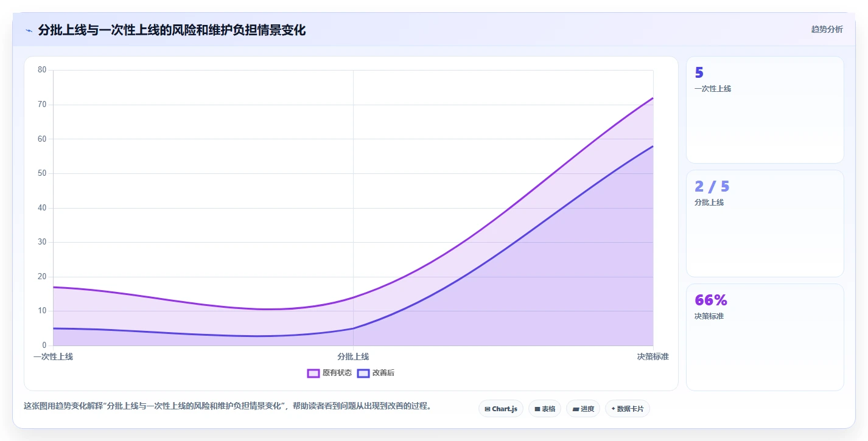The width and height of the screenshot is (868, 441).
Task: Open the 决策标准 stat card showing 66%
Action: (765, 337)
